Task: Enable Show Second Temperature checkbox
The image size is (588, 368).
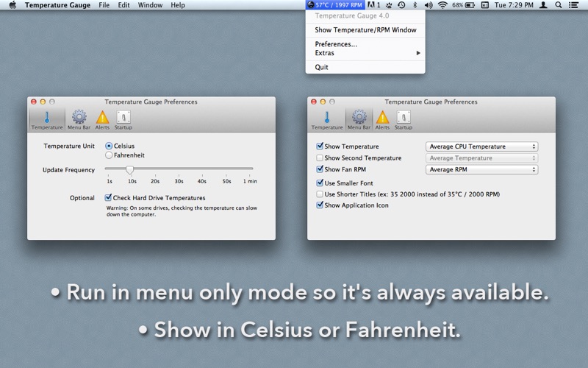Action: click(320, 158)
